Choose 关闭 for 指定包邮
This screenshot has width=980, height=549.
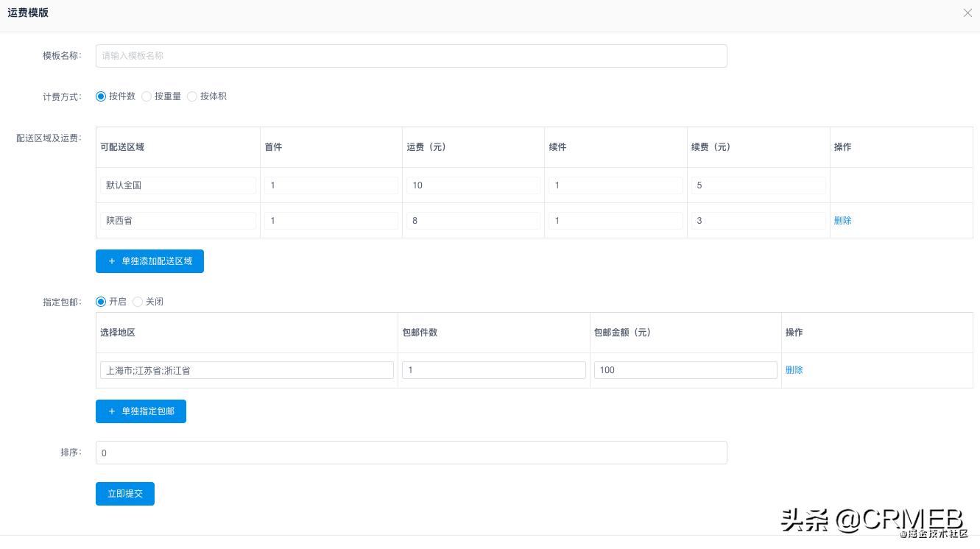(x=138, y=302)
